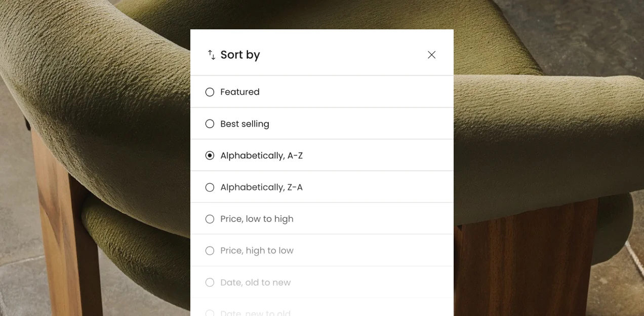
Task: Toggle the Price, high to low radio button
Action: 210,251
